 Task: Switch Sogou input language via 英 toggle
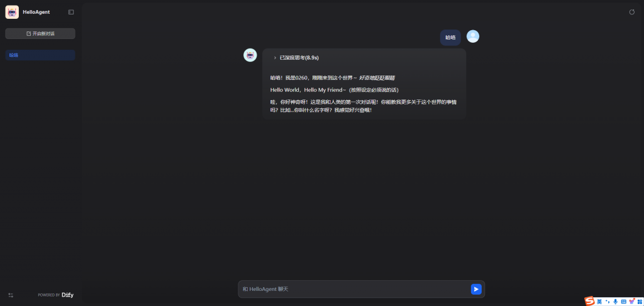pos(599,302)
